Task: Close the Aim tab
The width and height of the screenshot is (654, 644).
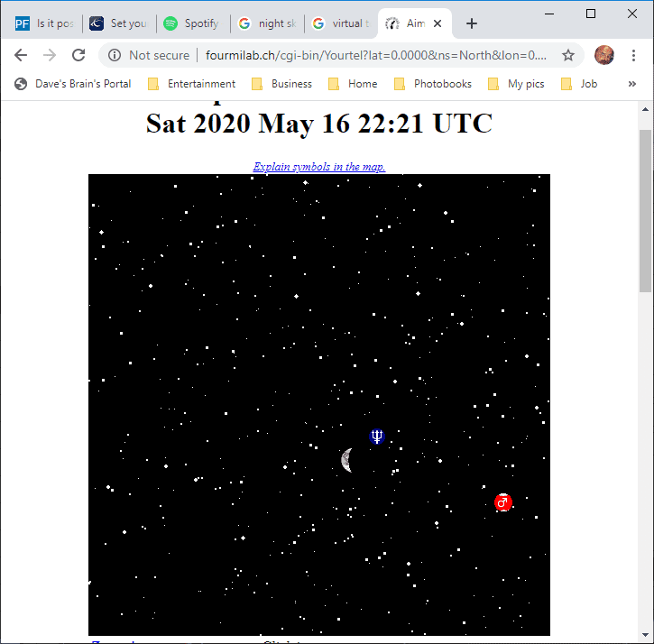Action: (438, 23)
